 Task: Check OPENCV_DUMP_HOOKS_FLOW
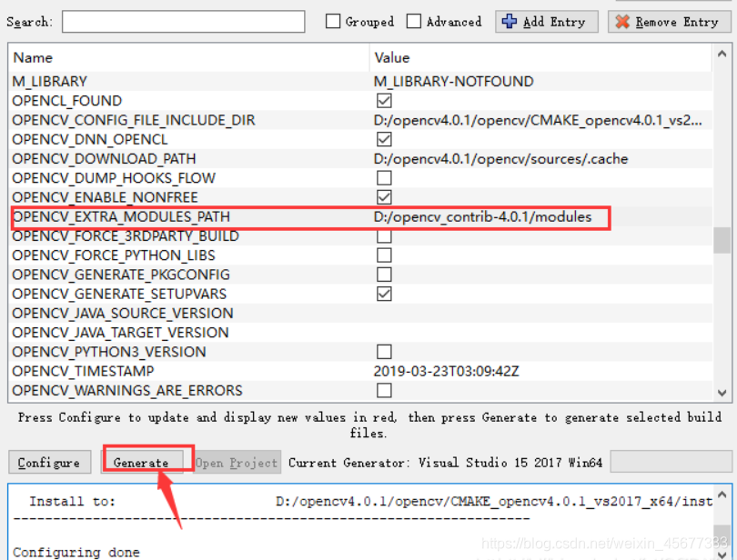point(383,178)
